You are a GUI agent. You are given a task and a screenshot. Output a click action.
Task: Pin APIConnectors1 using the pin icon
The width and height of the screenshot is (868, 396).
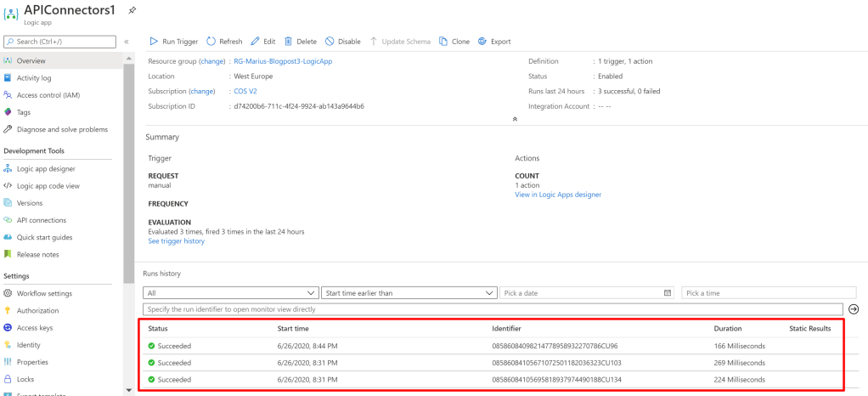click(x=132, y=10)
